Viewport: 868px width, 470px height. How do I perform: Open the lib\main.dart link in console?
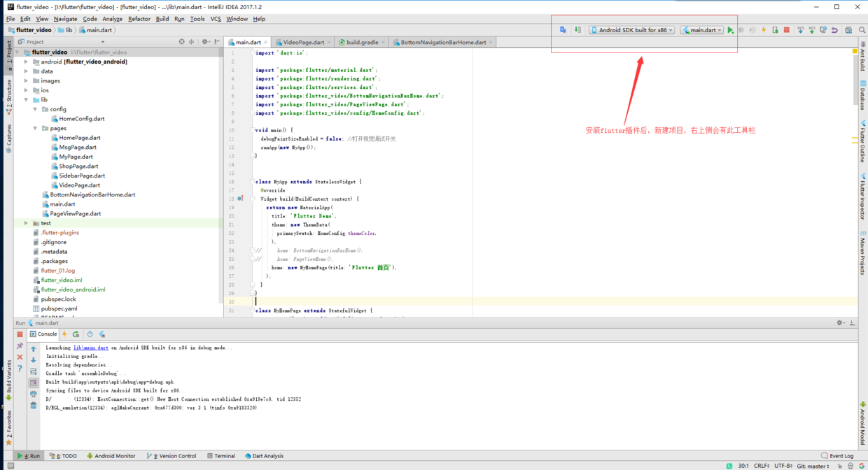click(91, 348)
